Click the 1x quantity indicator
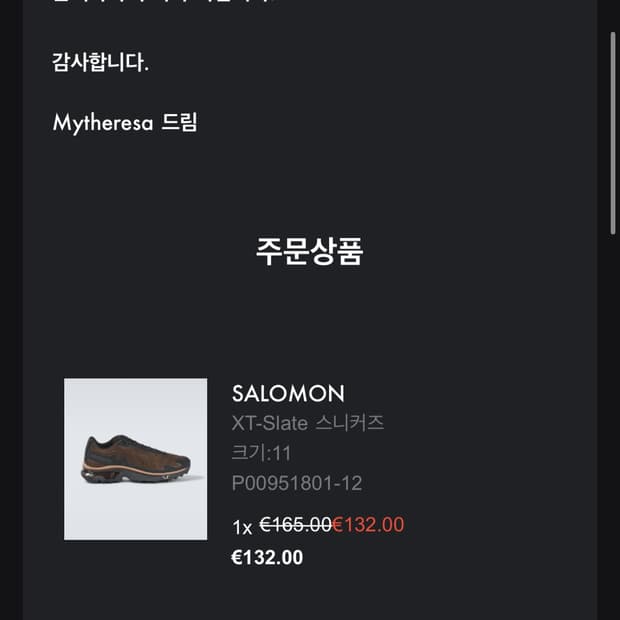The image size is (620, 620). pyautogui.click(x=242, y=526)
